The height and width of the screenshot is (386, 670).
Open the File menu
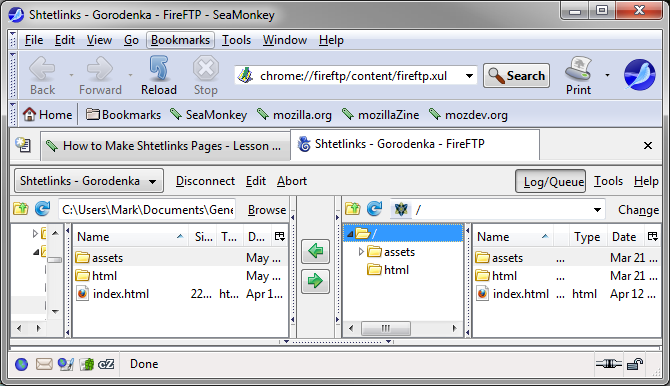click(x=34, y=40)
